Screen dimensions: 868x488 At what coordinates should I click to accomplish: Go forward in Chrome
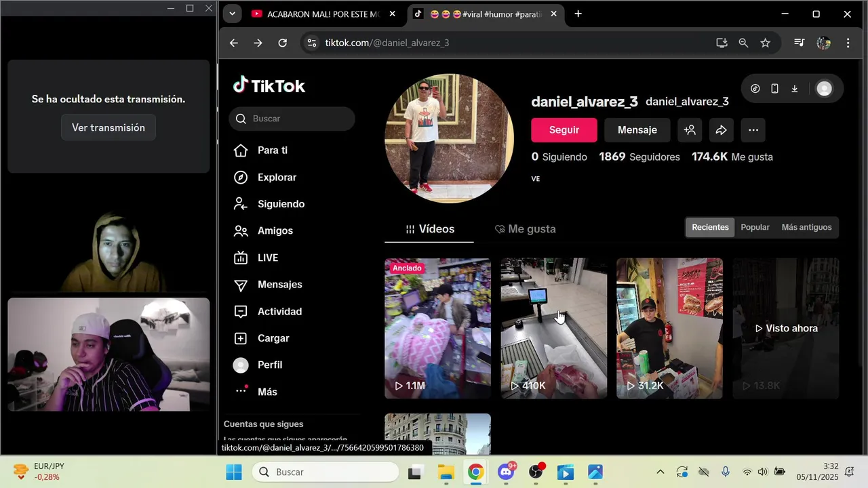point(258,43)
